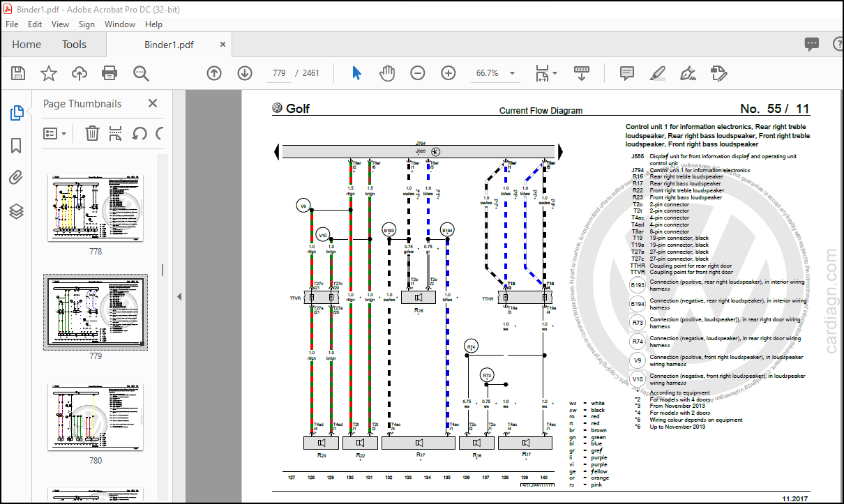Screen dimensions: 844x504
Task: Open the fit page options icon
Action: pyautogui.click(x=542, y=73)
